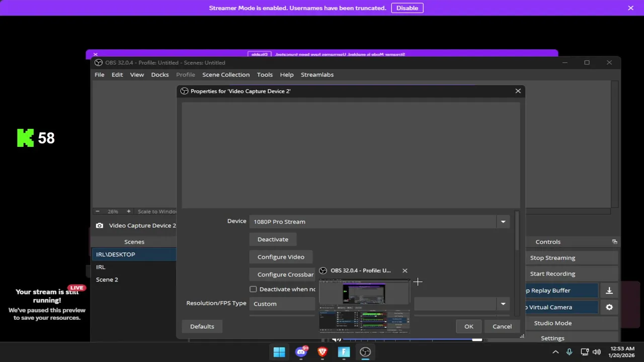Click the Resolution/FPS Type dropdown arrow
The image size is (644, 362).
pyautogui.click(x=503, y=304)
